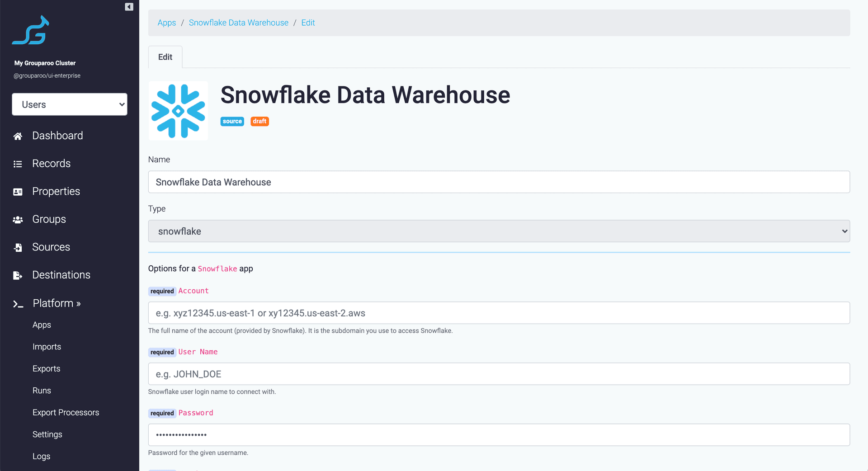This screenshot has height=471, width=868.
Task: Click the Dashboard home icon
Action: tap(18, 136)
